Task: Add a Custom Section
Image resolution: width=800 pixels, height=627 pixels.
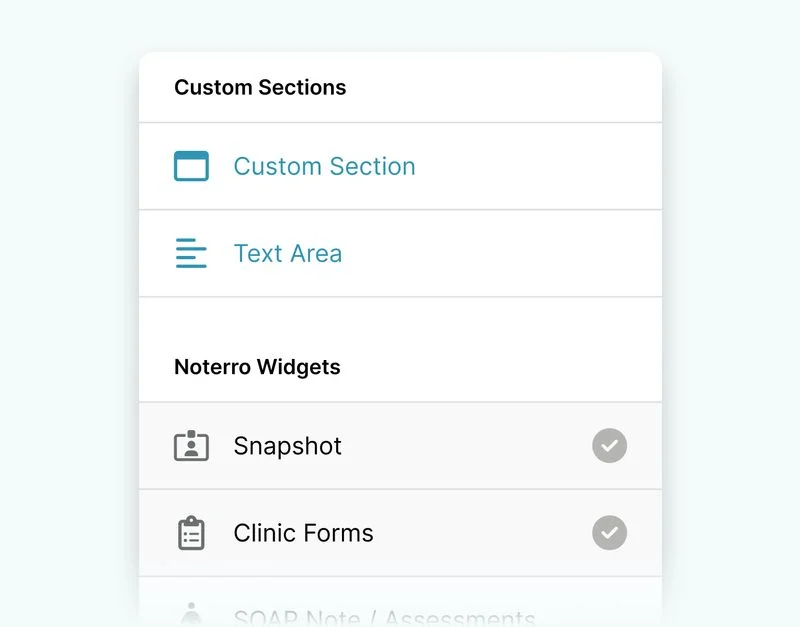Action: coord(324,166)
